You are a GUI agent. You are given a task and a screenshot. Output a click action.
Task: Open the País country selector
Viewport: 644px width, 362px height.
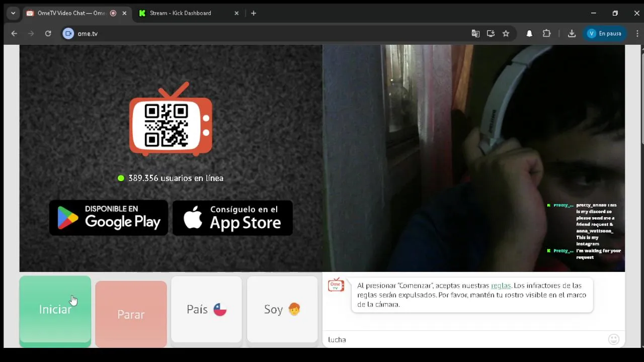tap(206, 309)
